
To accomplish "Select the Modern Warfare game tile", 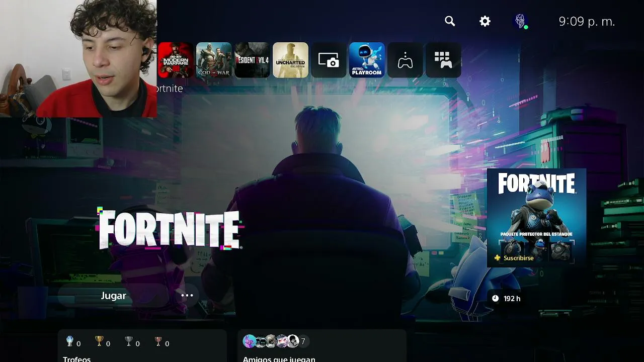I will pos(176,60).
